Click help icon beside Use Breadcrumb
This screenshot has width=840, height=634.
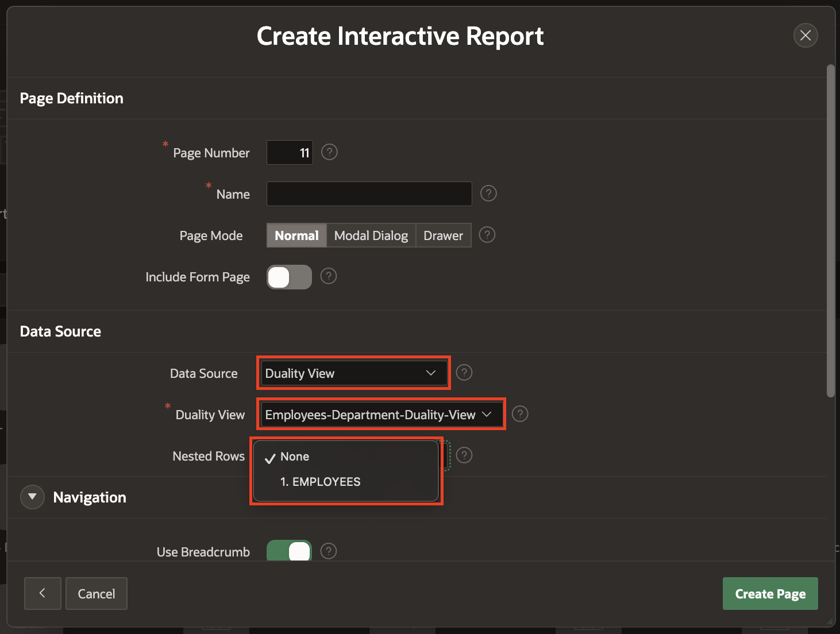point(328,551)
